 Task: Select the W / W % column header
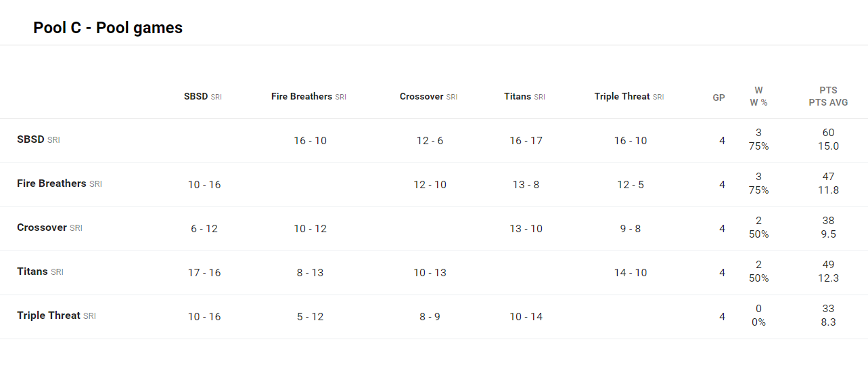click(x=758, y=96)
